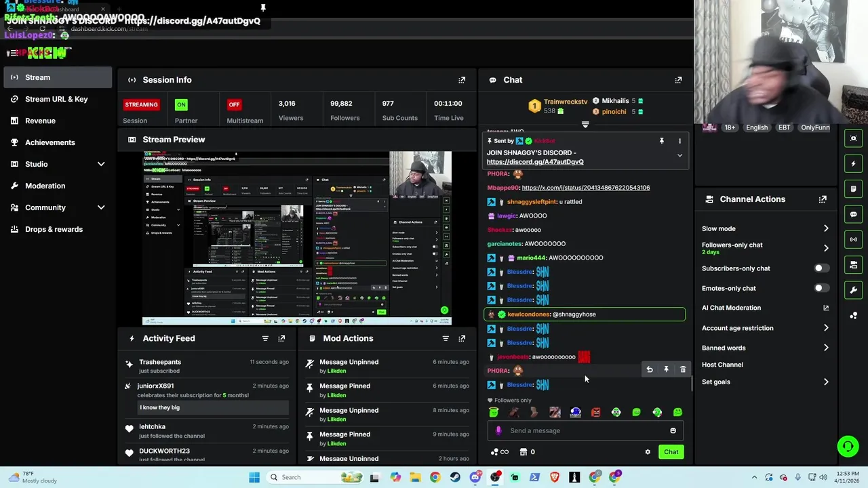
Task: Open Windows Start menu
Action: click(254, 477)
